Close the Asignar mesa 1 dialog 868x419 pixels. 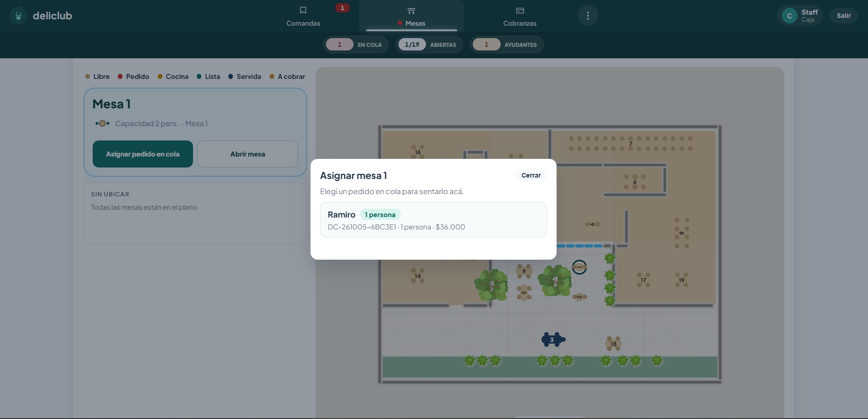point(531,175)
